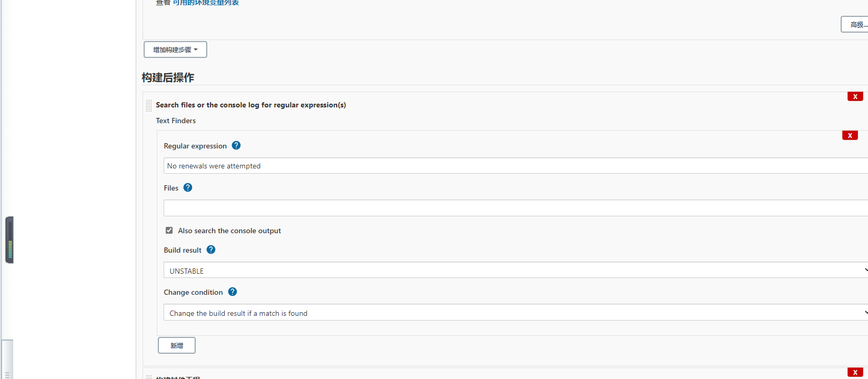
Task: Open the Build result dropdown showing UNSTABLE
Action: [516, 270]
